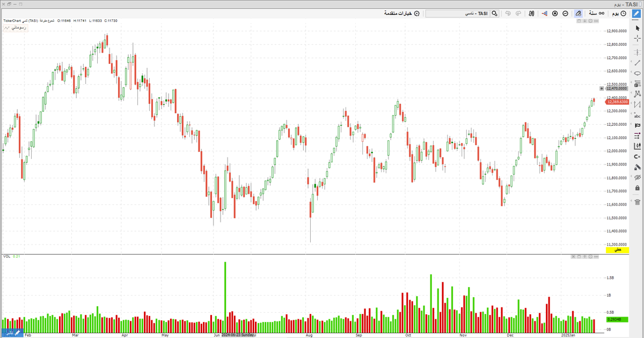Click the Oct month axis label

408,334
